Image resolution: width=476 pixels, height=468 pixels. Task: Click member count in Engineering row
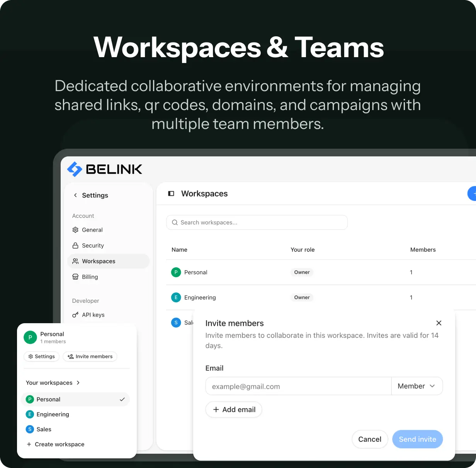coord(411,297)
